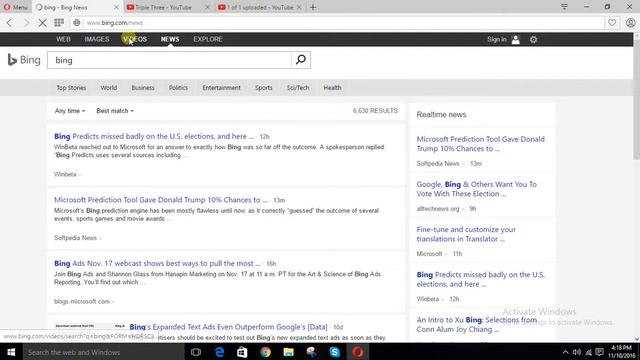Open 'Bing Predicts missed badly' main result
This screenshot has height=360, width=640.
point(154,136)
